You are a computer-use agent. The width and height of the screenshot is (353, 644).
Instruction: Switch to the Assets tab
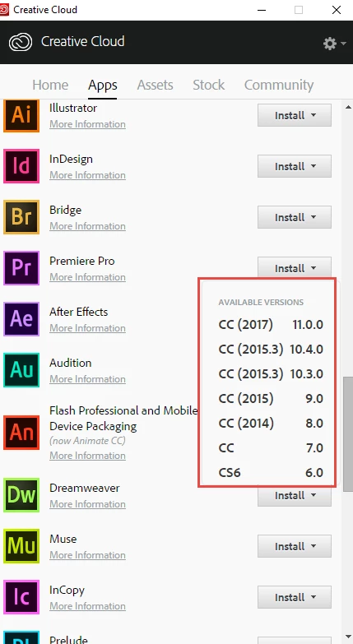point(155,85)
